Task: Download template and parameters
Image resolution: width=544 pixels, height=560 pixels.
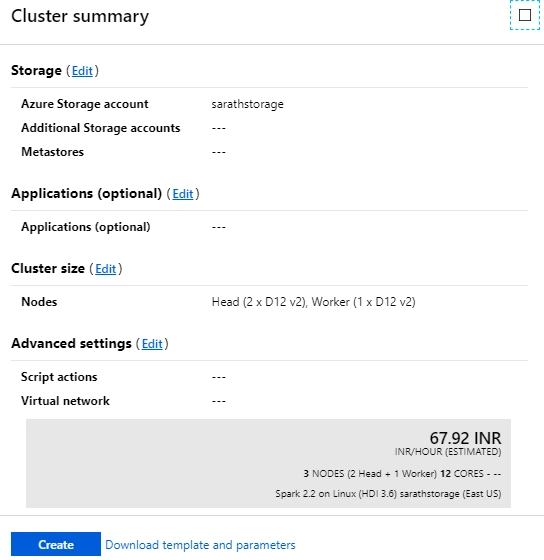Action: [x=200, y=545]
